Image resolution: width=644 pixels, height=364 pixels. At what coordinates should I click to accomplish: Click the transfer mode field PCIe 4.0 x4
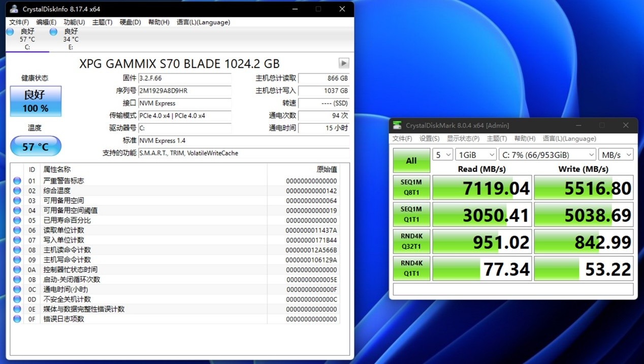point(185,115)
